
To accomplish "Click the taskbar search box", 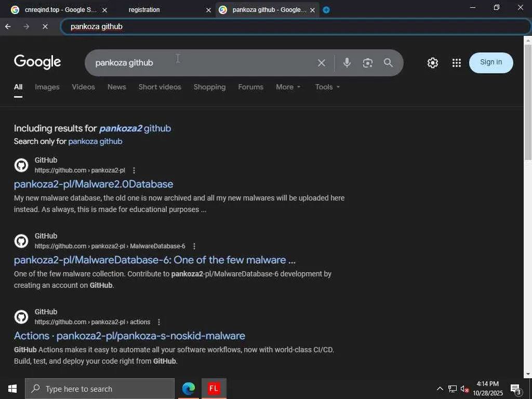I will [x=100, y=389].
